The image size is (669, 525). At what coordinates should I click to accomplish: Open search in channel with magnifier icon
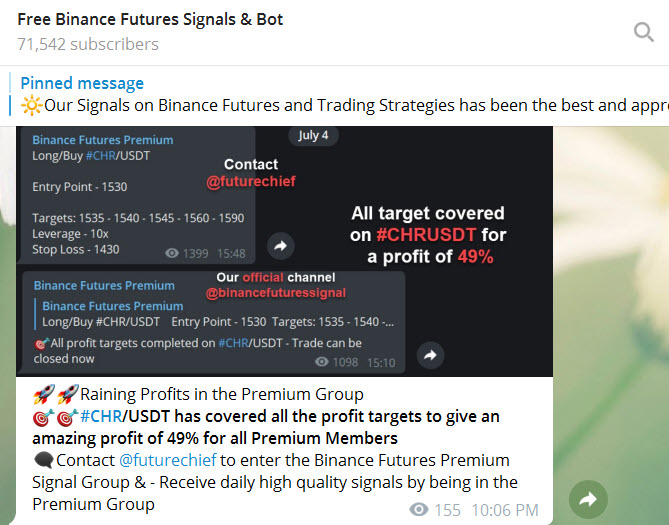(643, 32)
